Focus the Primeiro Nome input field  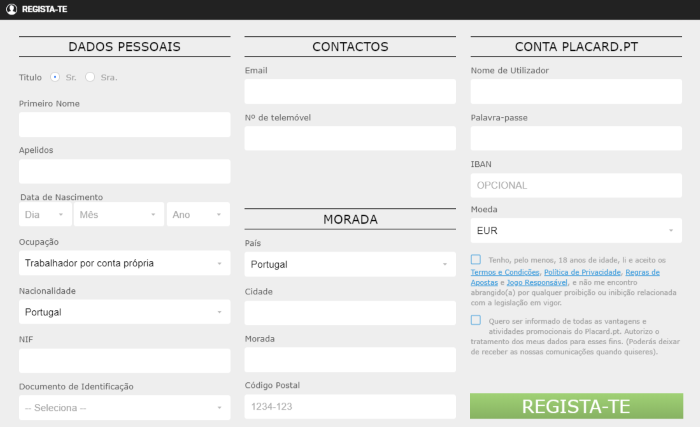(x=125, y=125)
